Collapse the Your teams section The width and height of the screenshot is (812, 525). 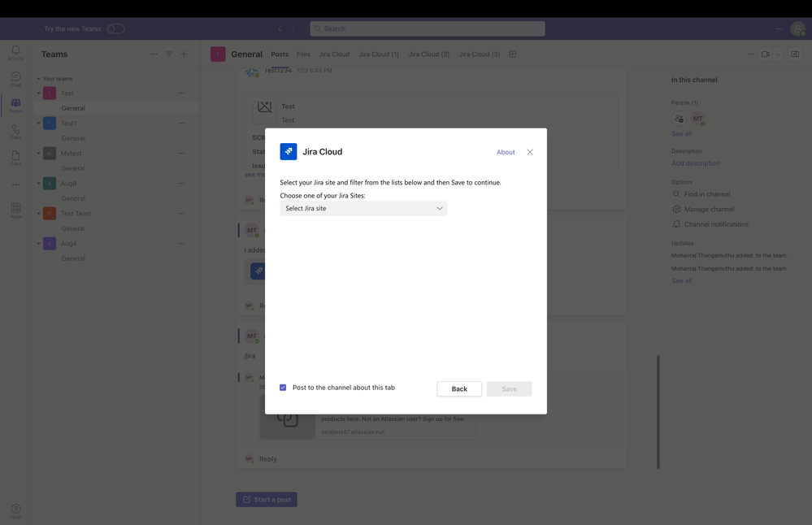[38, 79]
